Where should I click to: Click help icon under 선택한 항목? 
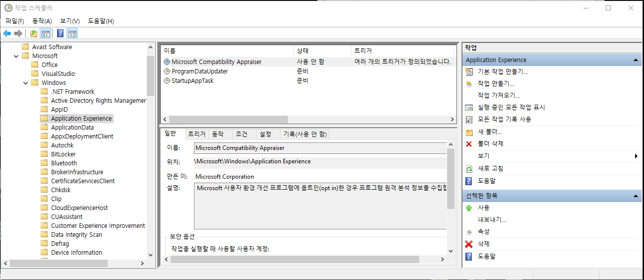coord(469,257)
